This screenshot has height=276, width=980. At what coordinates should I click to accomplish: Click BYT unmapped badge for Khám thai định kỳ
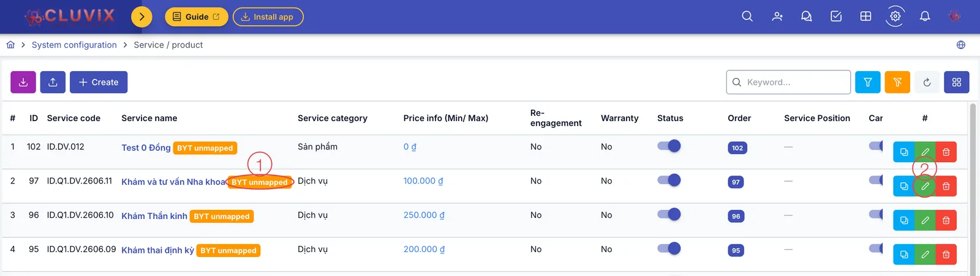228,251
